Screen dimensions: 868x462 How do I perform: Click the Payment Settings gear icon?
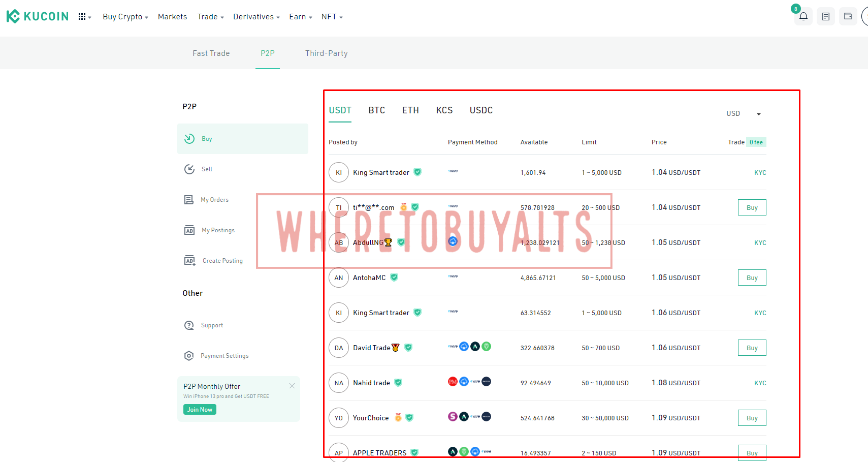[189, 356]
